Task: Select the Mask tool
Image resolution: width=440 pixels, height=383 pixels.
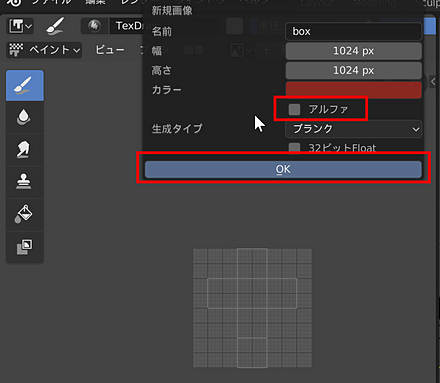Action: click(x=25, y=247)
